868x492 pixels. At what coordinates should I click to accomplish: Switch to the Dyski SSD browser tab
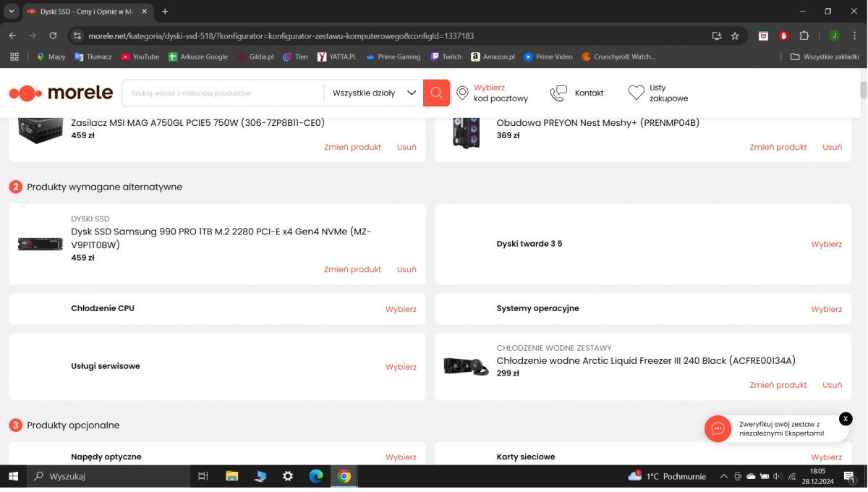(x=87, y=12)
